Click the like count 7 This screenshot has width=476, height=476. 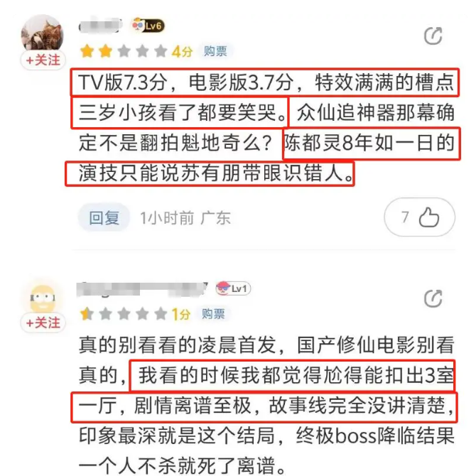pyautogui.click(x=405, y=217)
